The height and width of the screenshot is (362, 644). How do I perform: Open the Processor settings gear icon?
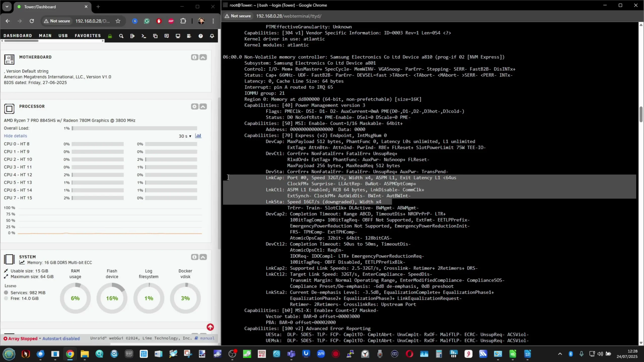pos(194,107)
